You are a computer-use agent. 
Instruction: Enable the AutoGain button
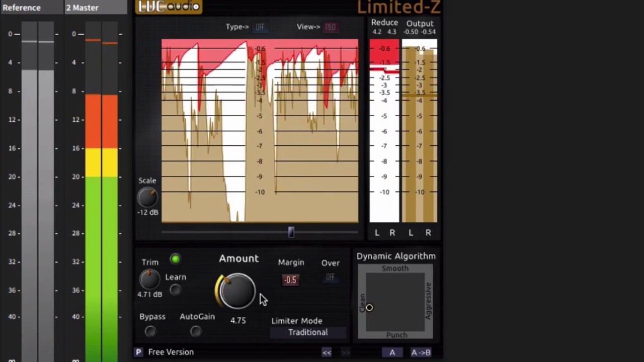[196, 331]
